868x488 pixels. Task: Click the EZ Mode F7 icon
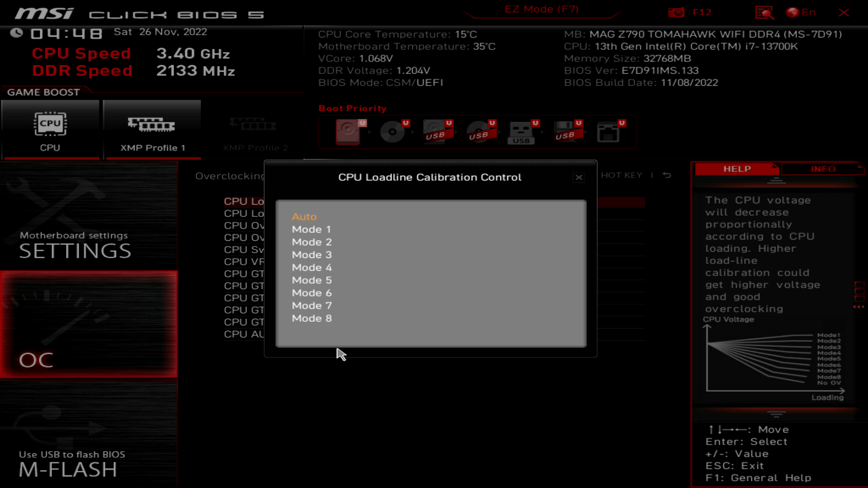click(541, 8)
